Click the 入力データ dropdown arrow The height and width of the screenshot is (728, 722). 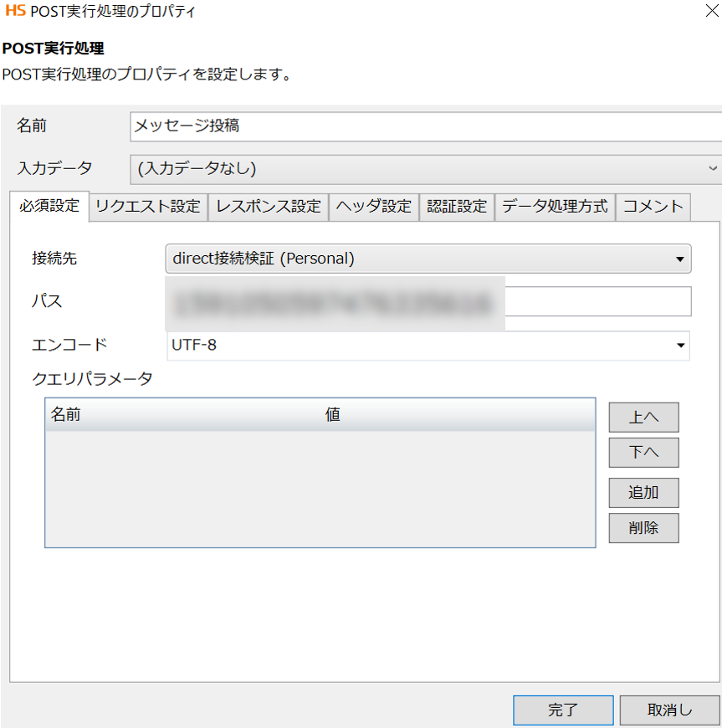point(713,168)
